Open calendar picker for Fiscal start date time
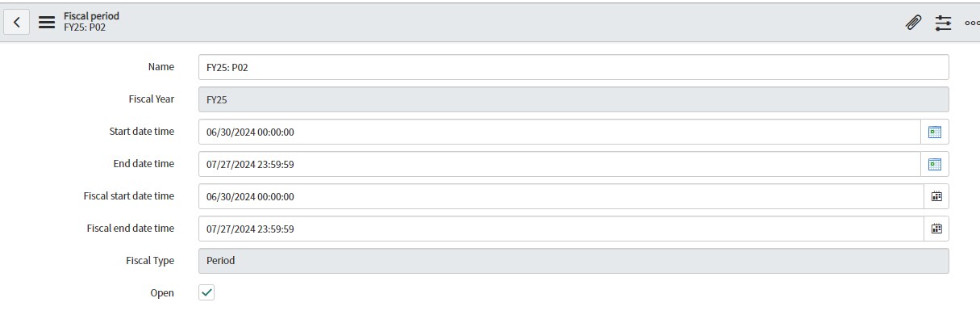This screenshot has width=980, height=315. (x=936, y=196)
